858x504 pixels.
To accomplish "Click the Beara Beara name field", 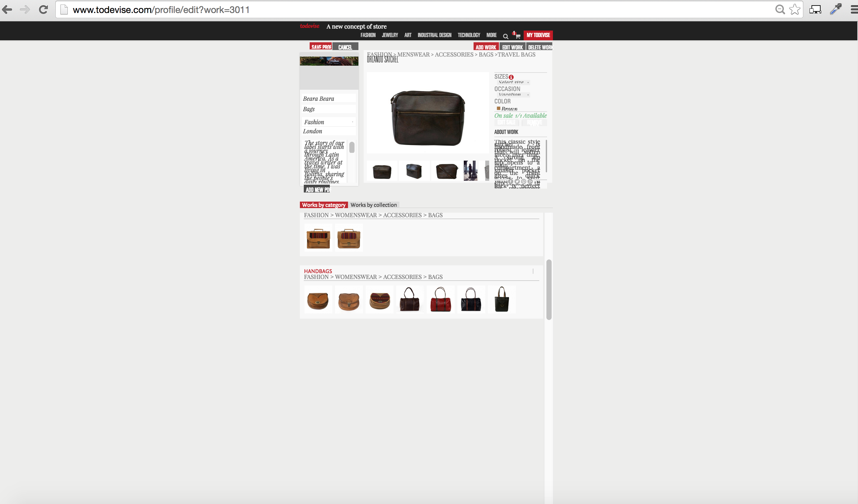I will coord(328,98).
